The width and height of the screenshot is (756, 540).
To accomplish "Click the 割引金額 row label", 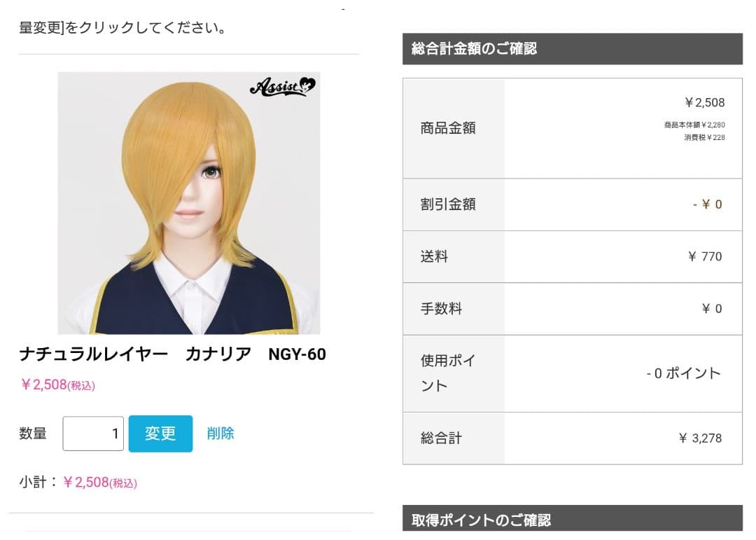I will click(x=448, y=204).
